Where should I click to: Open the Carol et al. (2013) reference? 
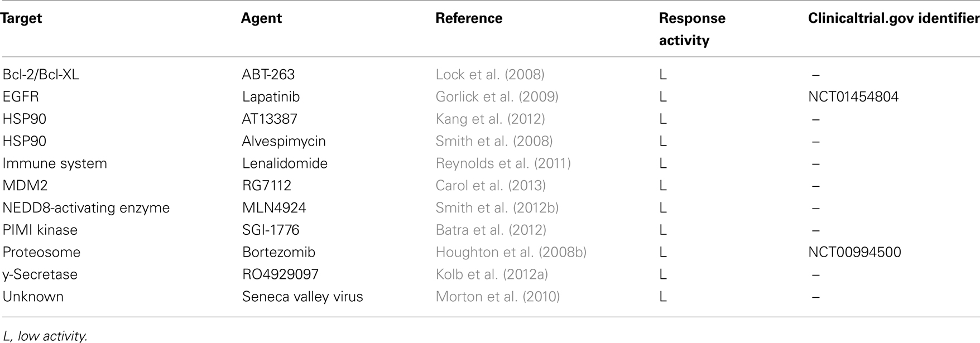click(x=491, y=186)
